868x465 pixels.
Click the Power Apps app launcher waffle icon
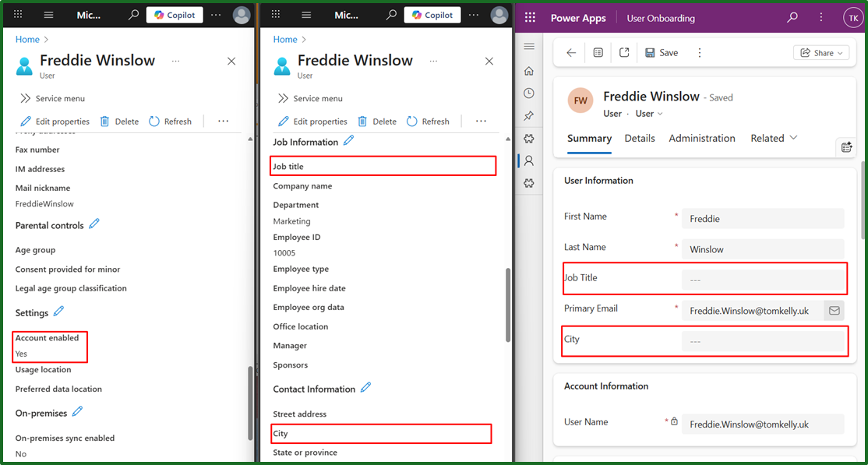pyautogui.click(x=530, y=18)
